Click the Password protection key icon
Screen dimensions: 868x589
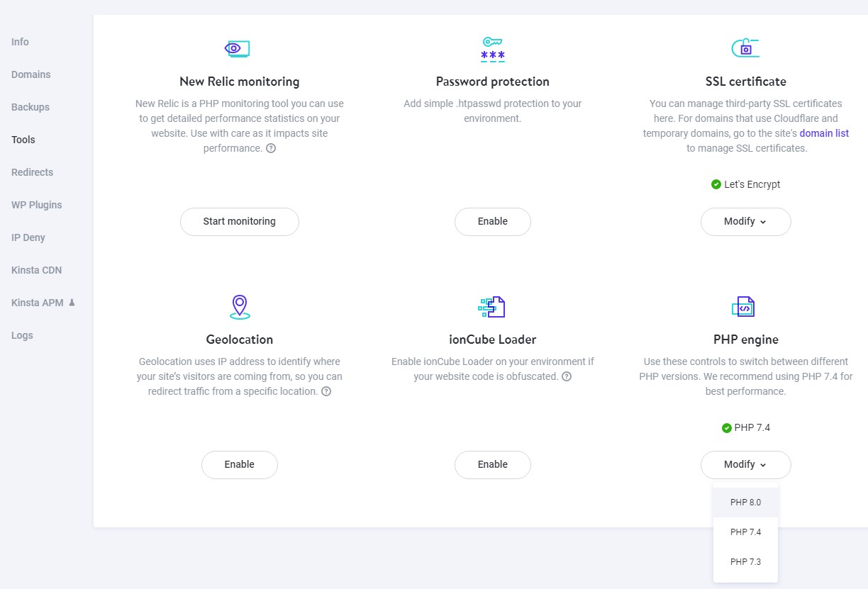point(492,48)
